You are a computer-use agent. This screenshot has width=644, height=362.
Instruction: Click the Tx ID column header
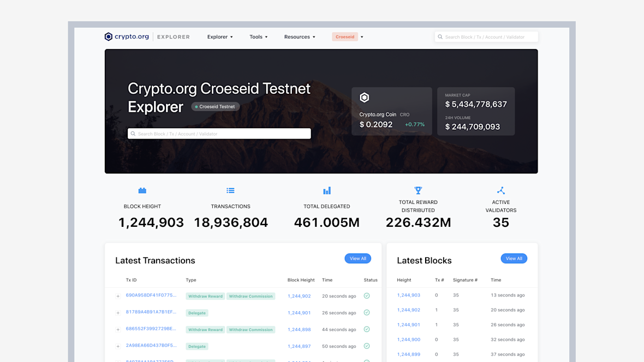[x=131, y=280]
